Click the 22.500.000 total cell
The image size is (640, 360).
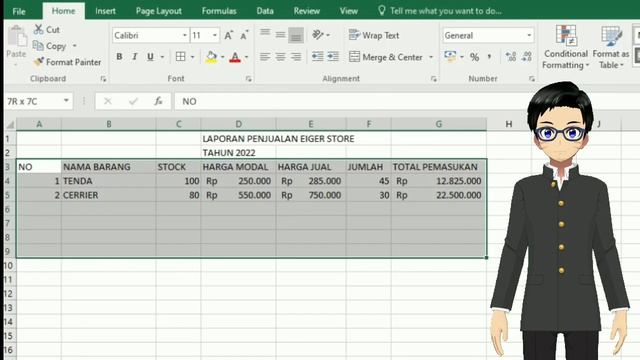[439, 195]
